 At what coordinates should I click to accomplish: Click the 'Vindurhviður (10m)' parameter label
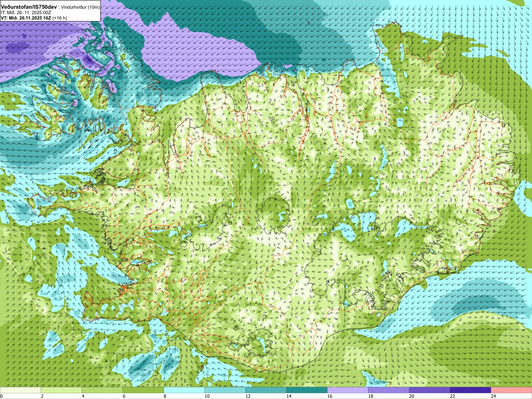(x=80, y=7)
